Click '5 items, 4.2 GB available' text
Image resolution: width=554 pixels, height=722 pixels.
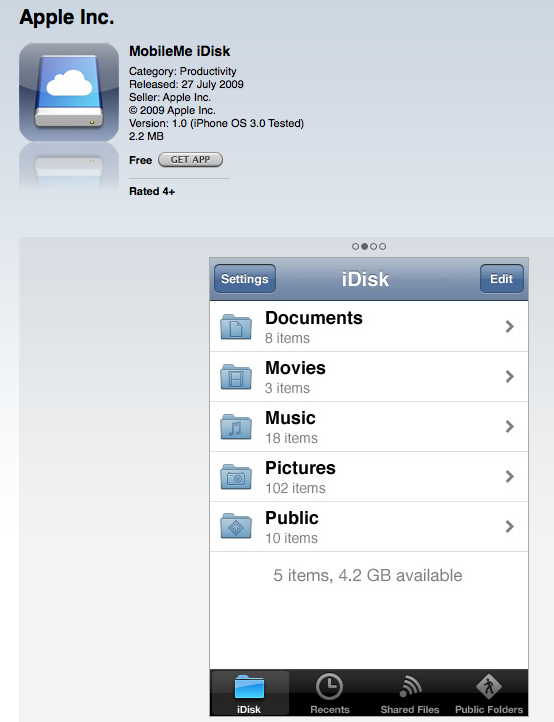(x=368, y=576)
